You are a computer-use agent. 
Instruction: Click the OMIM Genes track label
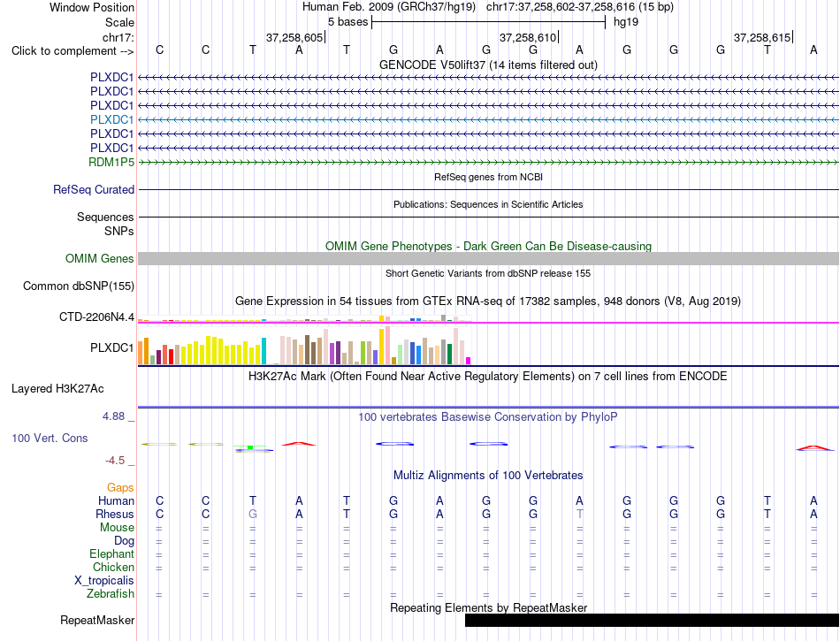point(99,259)
